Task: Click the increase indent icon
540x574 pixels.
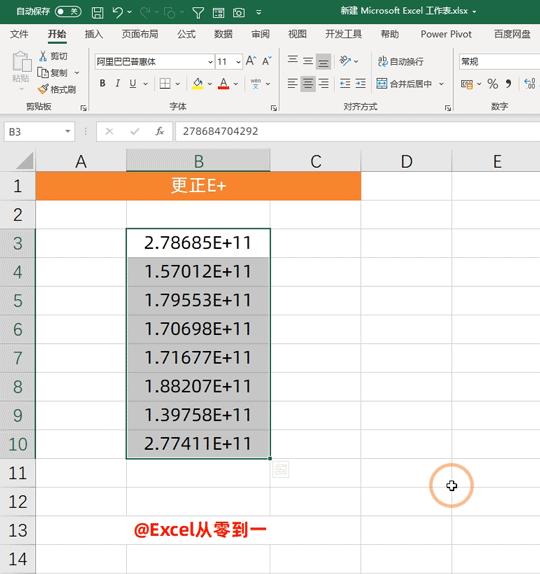Action: point(361,84)
